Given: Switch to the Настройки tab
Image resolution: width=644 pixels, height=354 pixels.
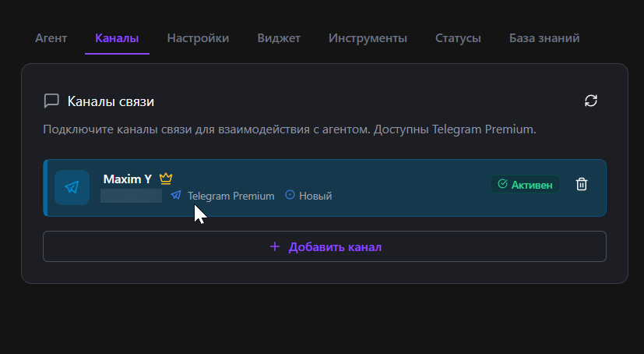Looking at the screenshot, I should coord(198,38).
